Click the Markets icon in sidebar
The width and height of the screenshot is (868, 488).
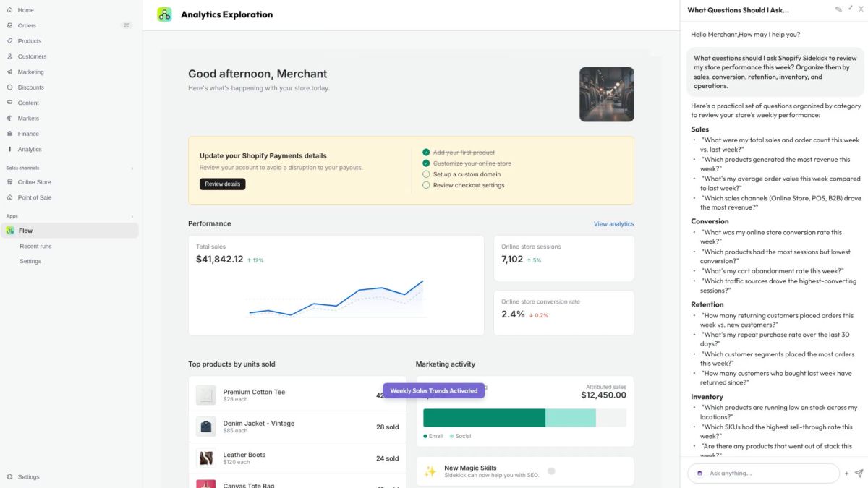[x=10, y=119]
